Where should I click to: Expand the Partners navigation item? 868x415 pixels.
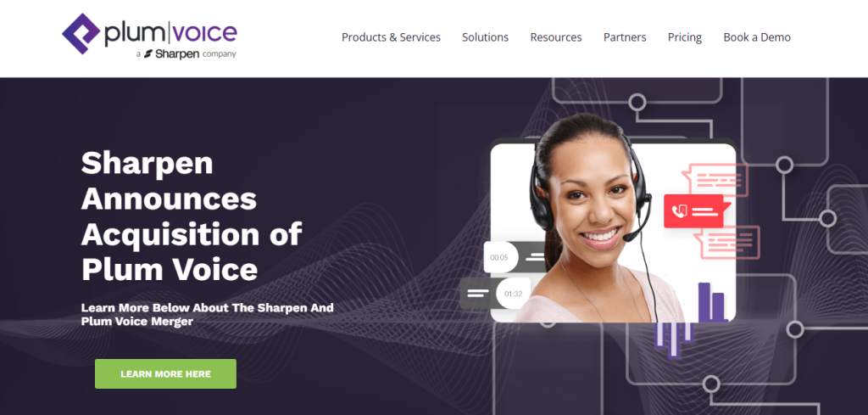pos(625,37)
